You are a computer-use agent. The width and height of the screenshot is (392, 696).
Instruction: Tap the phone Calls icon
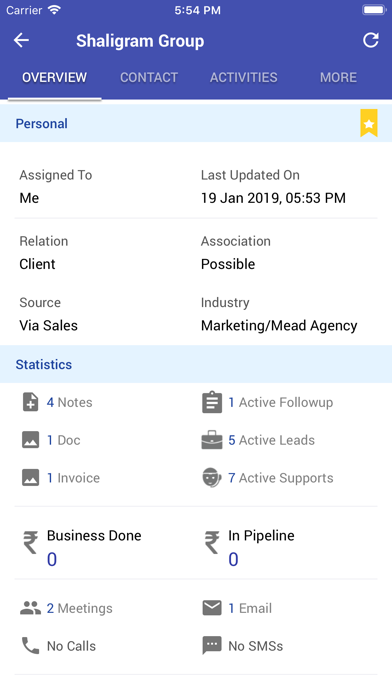click(30, 646)
